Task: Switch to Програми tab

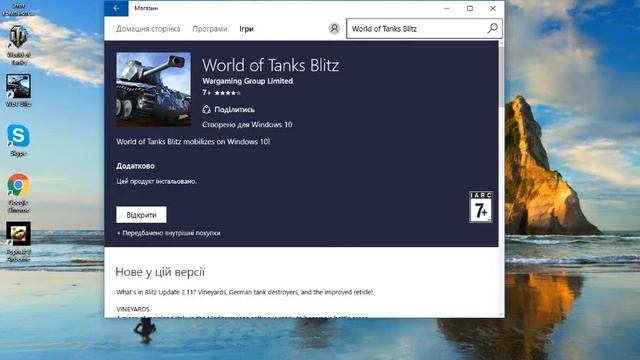Action: [210, 29]
